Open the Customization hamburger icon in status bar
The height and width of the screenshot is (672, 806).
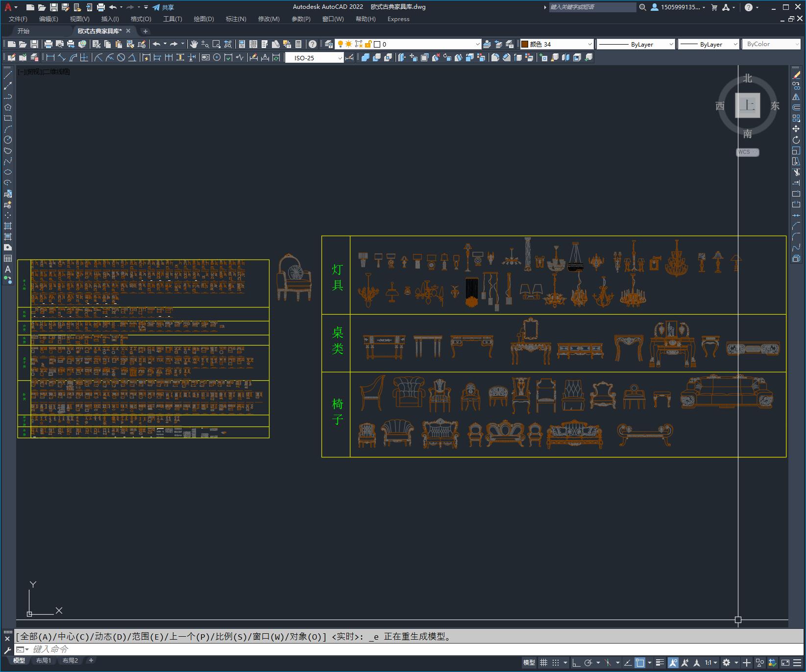coord(796,663)
